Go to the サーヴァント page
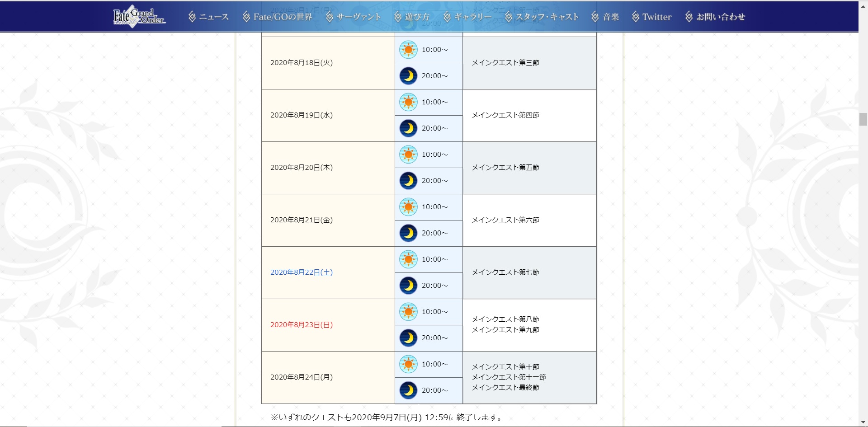 coord(354,17)
